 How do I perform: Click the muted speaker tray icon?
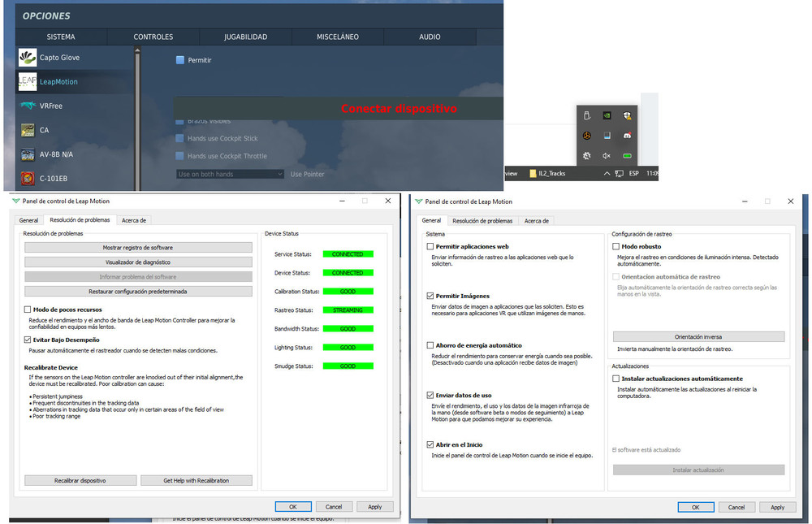pyautogui.click(x=607, y=155)
